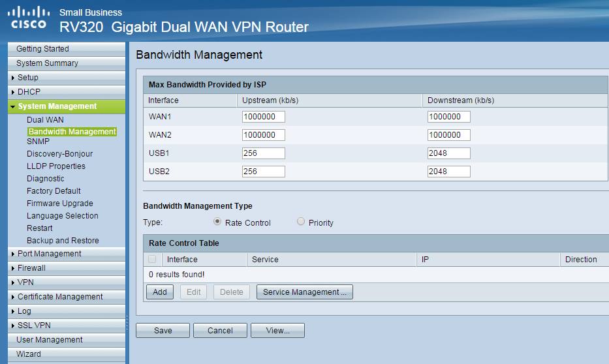Open Discovery-Bonjour page
This screenshot has width=609, height=364.
(59, 154)
